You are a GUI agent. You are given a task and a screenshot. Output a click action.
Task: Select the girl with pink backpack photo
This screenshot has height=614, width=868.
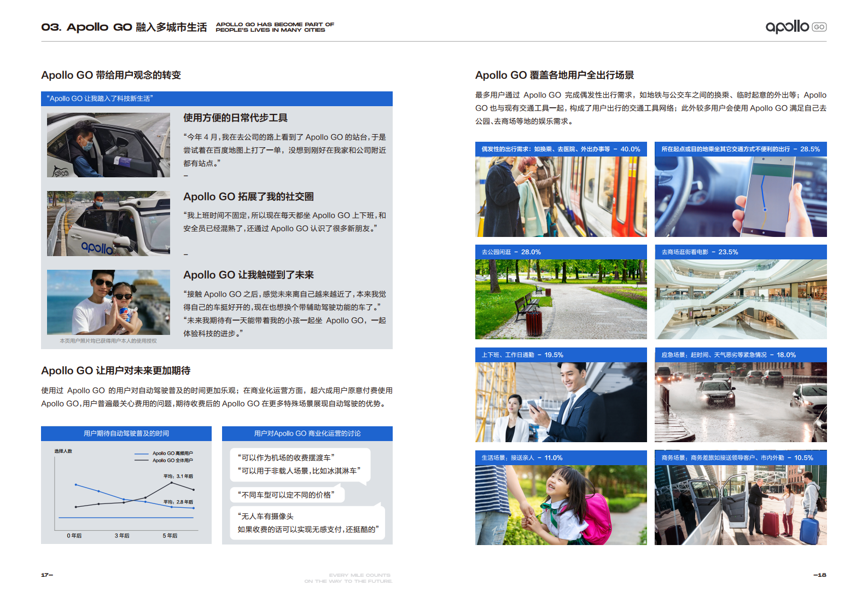[x=561, y=505]
